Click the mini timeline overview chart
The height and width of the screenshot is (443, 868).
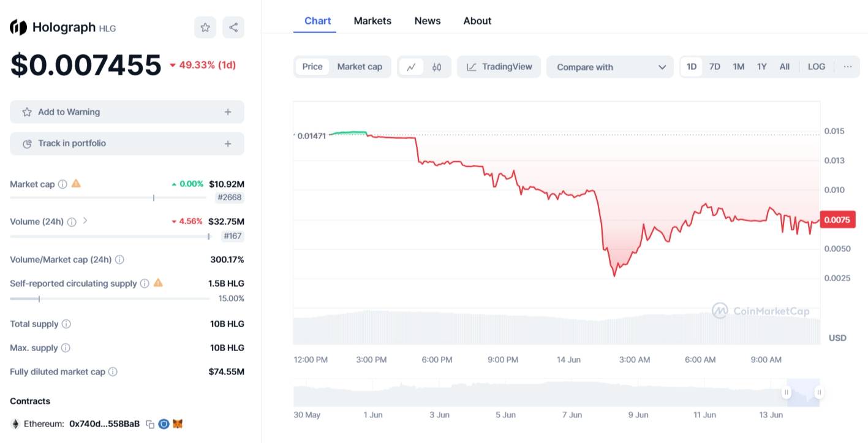pos(557,393)
